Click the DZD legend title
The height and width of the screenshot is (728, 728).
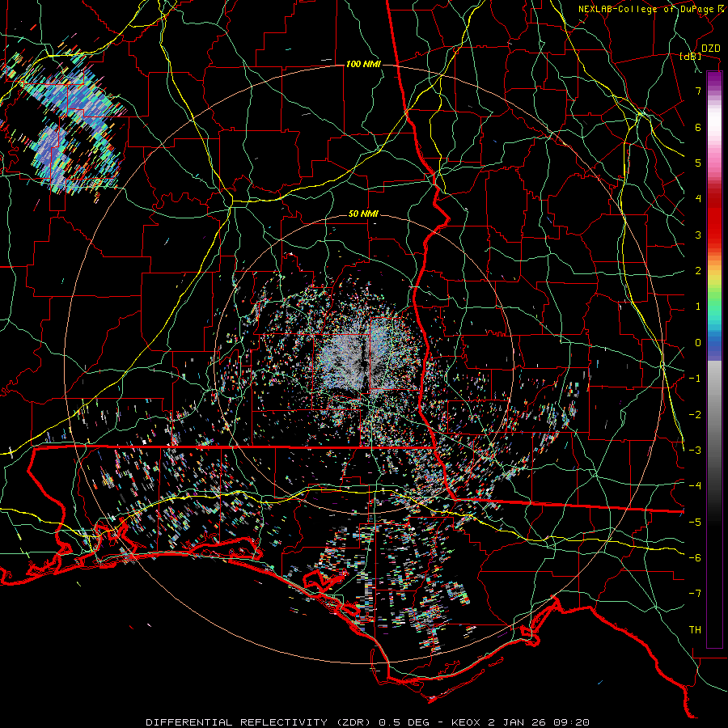coord(710,49)
